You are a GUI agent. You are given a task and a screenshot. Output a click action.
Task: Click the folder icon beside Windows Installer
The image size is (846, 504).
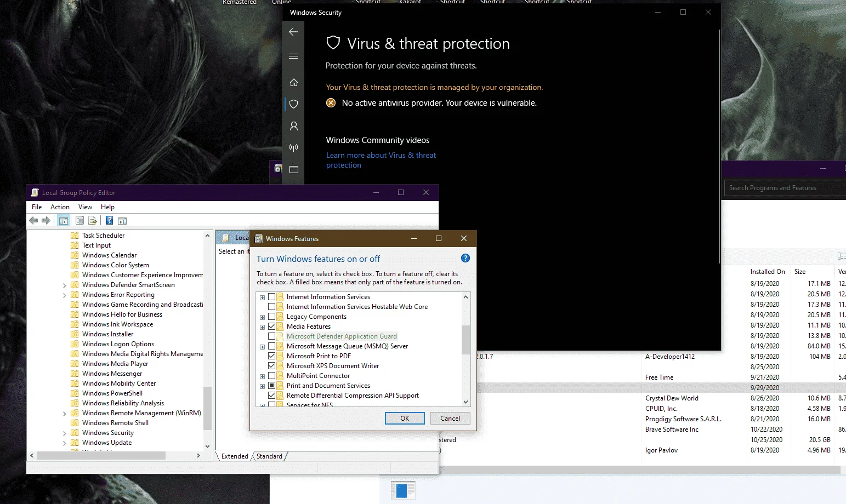tap(75, 334)
